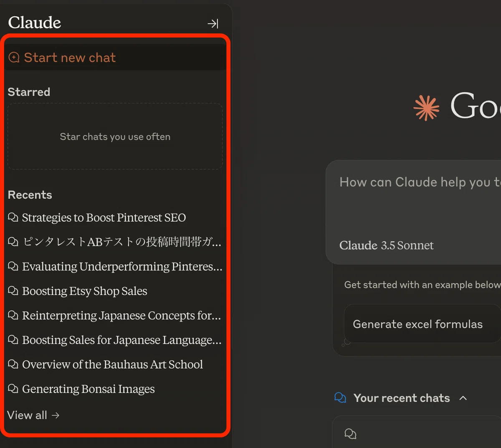This screenshot has height=448, width=501.
Task: Open the ピンタレストABテスト chat
Action: coord(121,242)
